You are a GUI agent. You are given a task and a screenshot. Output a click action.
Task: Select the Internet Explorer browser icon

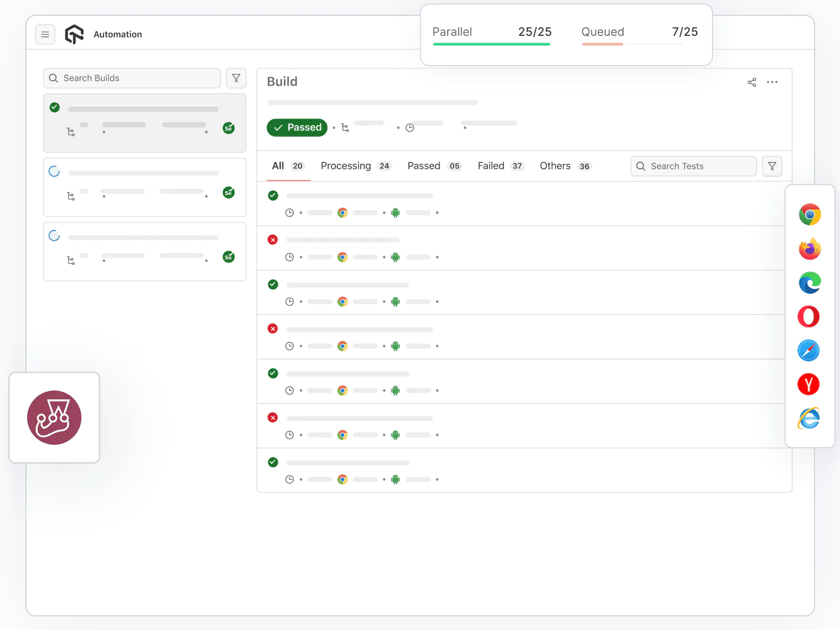click(808, 418)
